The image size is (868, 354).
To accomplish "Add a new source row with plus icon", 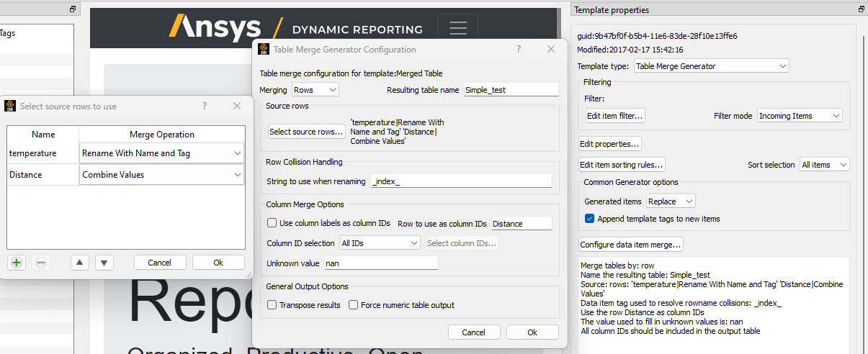I will tap(17, 263).
